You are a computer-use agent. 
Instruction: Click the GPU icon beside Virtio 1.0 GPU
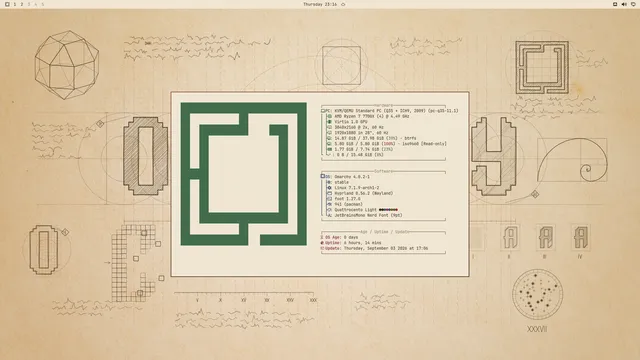coord(330,122)
